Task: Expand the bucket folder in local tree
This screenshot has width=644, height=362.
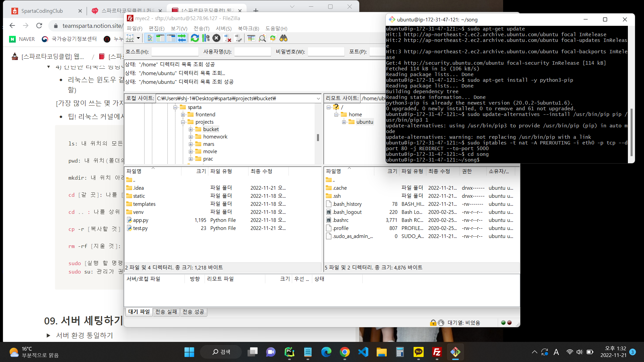Action: coord(191,129)
